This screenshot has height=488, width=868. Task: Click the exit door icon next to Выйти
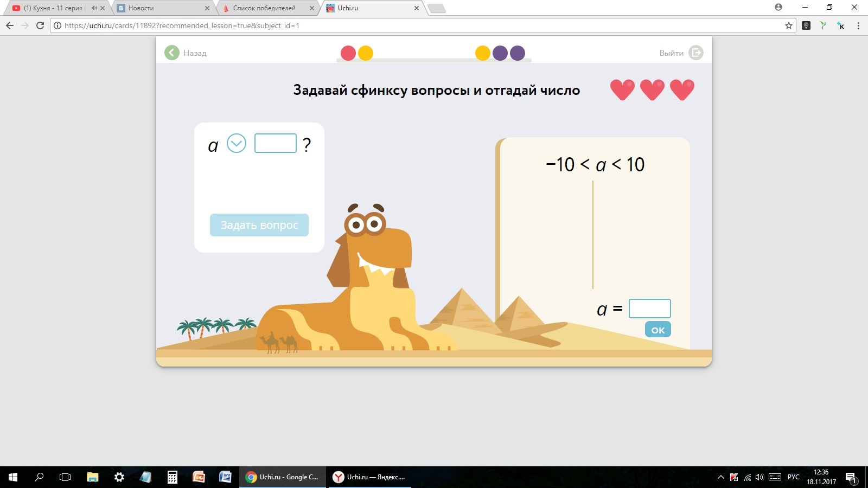click(696, 53)
